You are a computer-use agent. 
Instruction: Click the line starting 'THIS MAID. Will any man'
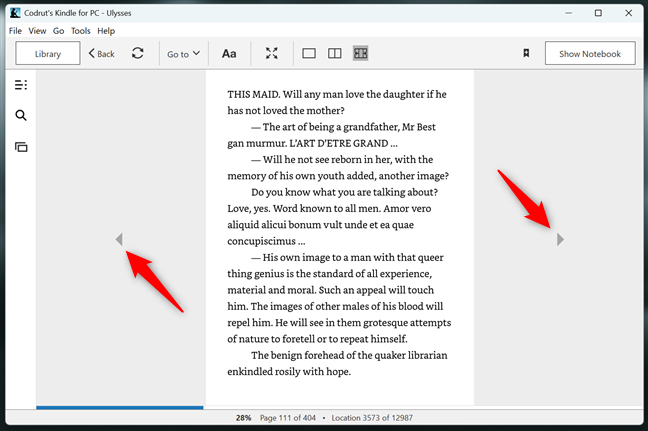pyautogui.click(x=337, y=94)
